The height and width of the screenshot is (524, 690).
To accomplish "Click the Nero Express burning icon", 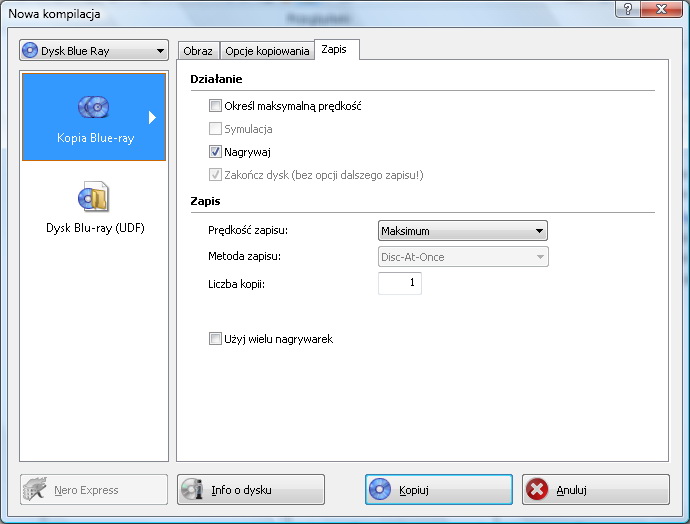I will [x=35, y=489].
